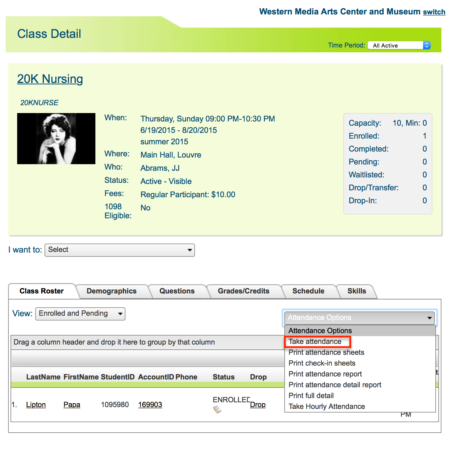Viewport: 476px width, 451px height.
Task: Switch to the Demographics tab
Action: (111, 291)
